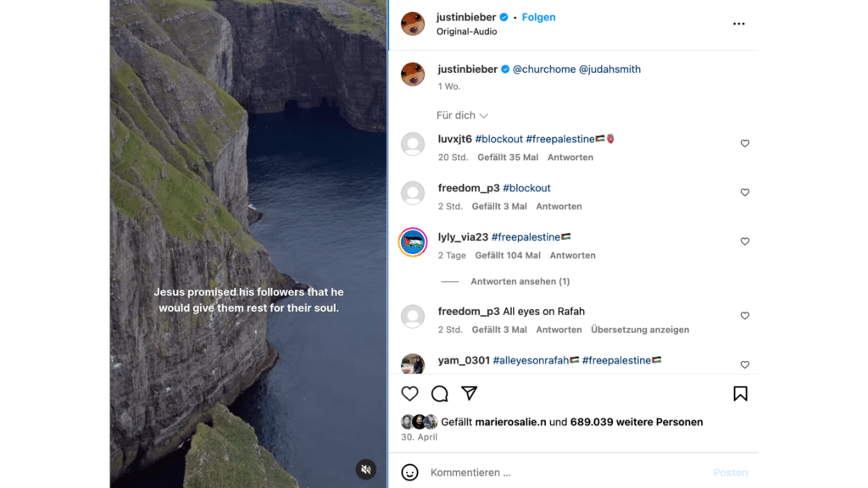View lyly_via23's profile picture

point(413,241)
